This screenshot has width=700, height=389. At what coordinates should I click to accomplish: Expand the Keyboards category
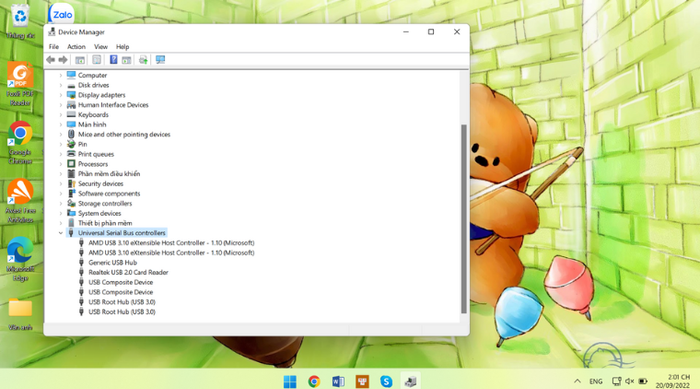(x=61, y=115)
